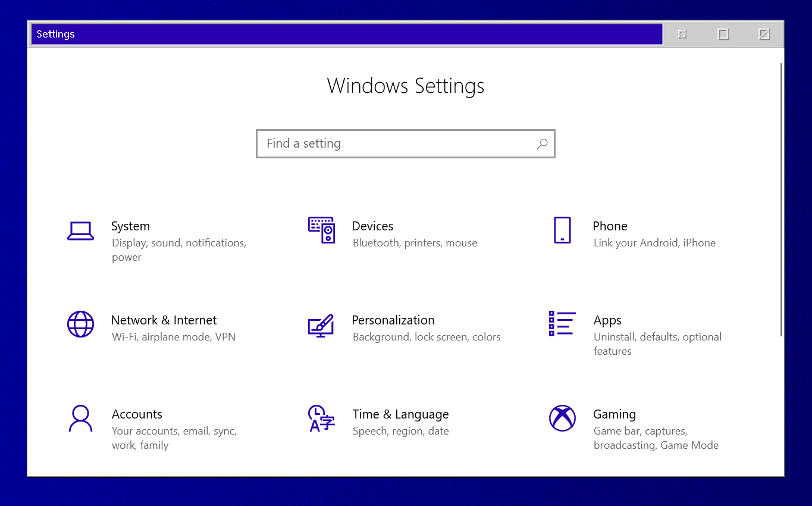
Task: Open the Apps category title
Action: 607,321
